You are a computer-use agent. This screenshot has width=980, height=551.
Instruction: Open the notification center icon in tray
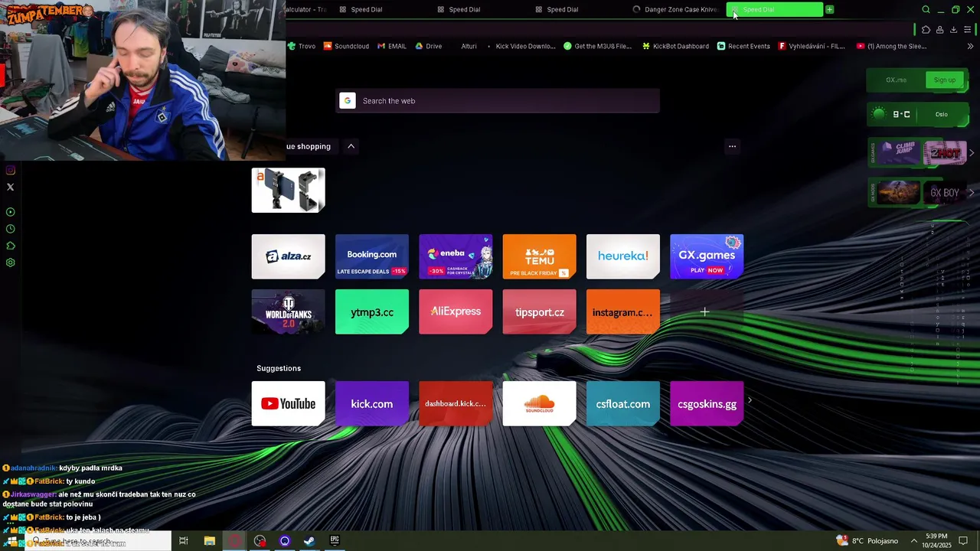964,541
